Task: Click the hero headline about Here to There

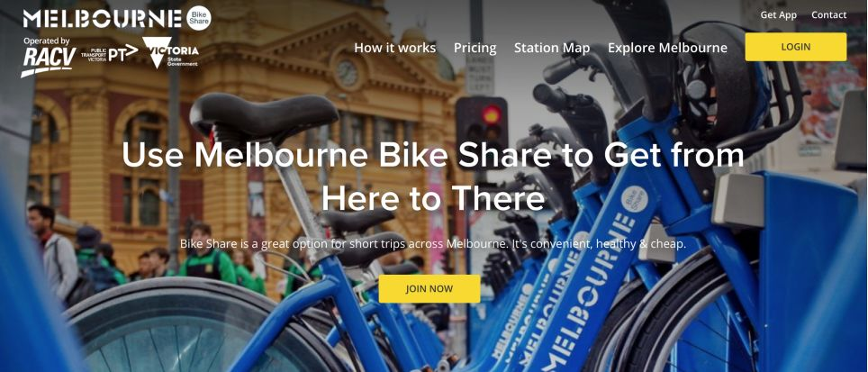Action: coord(433,177)
